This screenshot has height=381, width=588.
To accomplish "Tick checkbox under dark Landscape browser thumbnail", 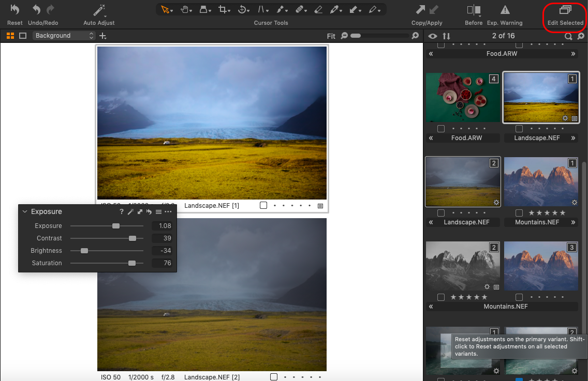I will (441, 213).
